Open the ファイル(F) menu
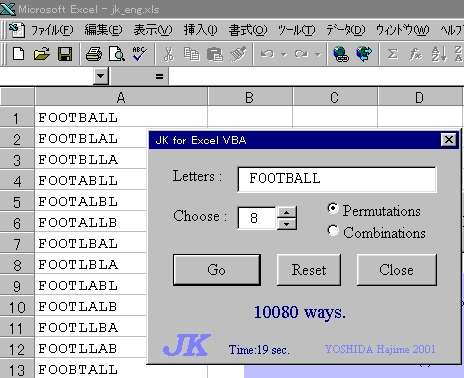 coord(52,30)
